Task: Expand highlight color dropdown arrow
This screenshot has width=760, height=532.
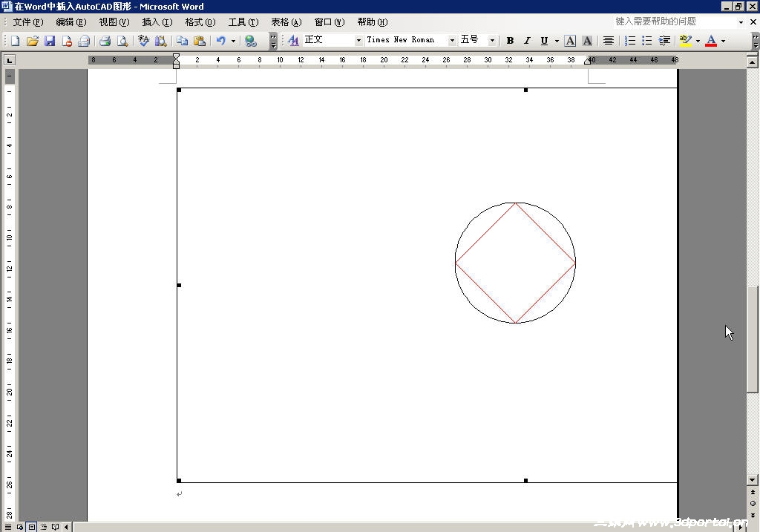Action: click(698, 41)
